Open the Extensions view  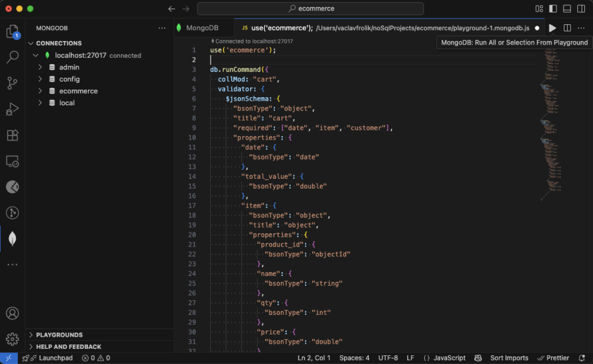click(x=13, y=135)
